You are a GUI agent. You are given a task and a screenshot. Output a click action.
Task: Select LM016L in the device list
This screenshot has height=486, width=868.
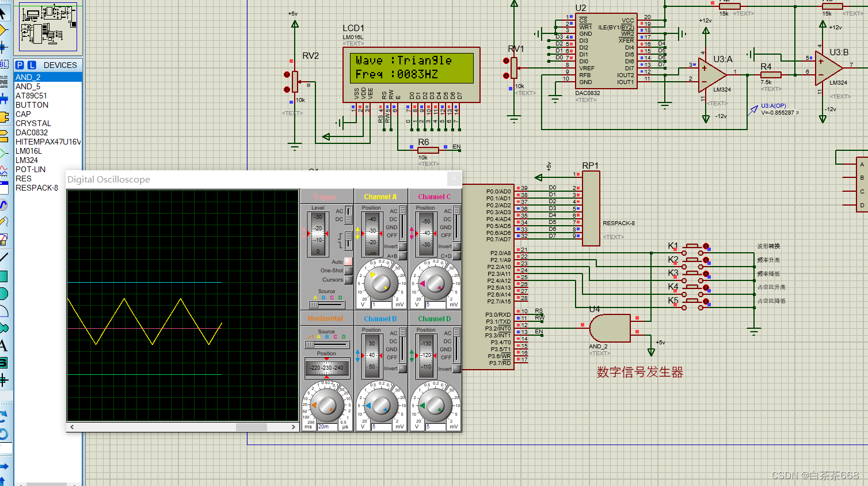point(48,151)
